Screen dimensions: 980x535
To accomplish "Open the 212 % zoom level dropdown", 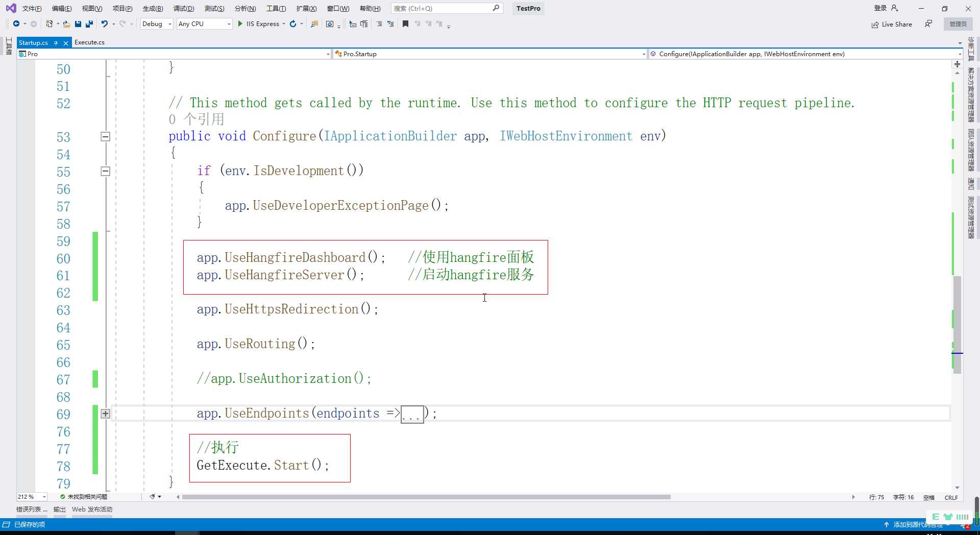I will pos(32,497).
